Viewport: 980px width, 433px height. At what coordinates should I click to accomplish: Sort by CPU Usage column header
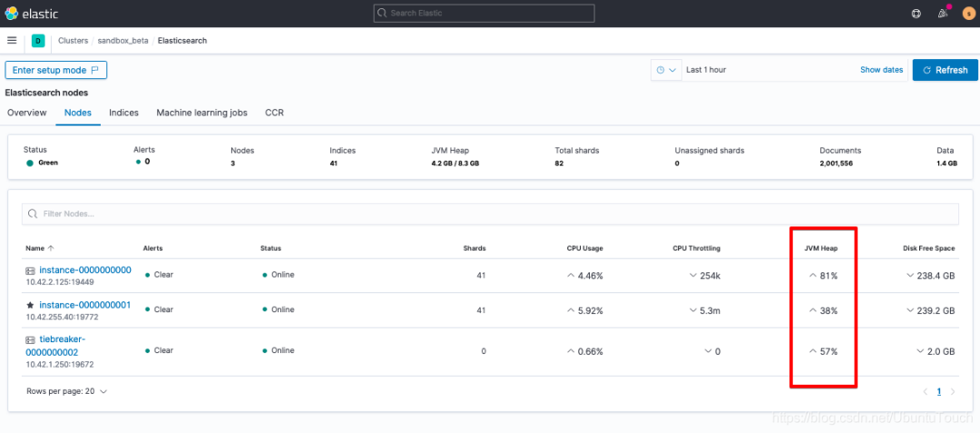585,248
